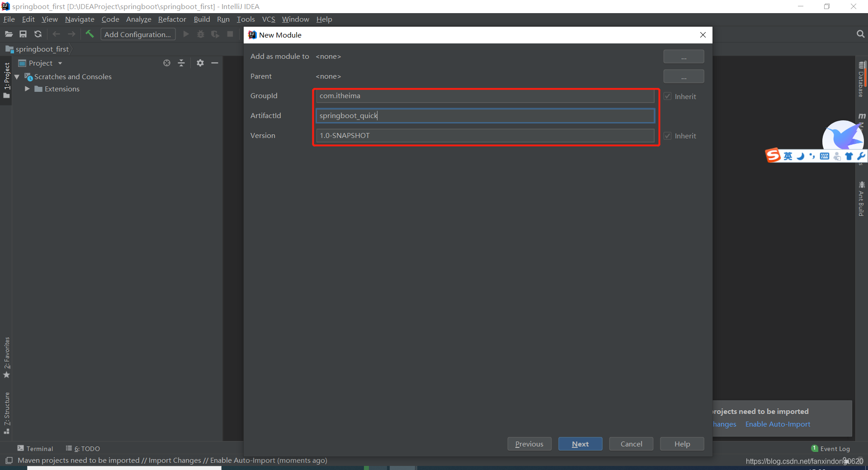The width and height of the screenshot is (868, 470).
Task: Hide the Project panel with minus icon
Action: tap(215, 63)
